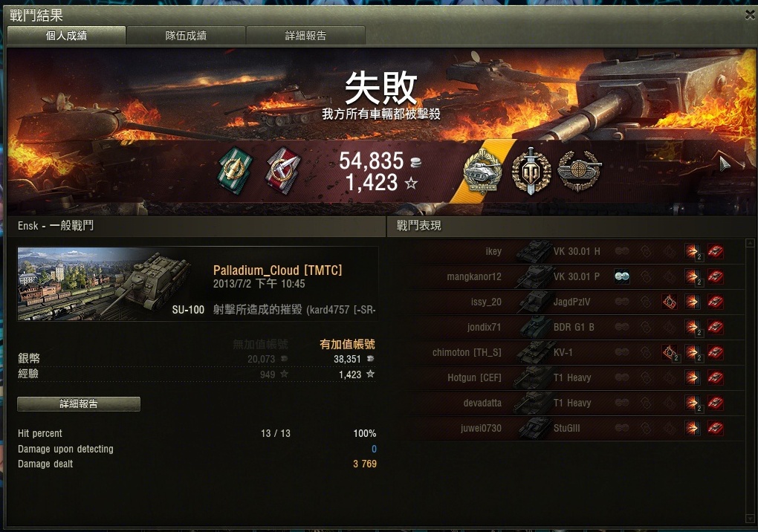
Task: Click the Palladium_Cloud [TMTC] player name
Action: 277,270
